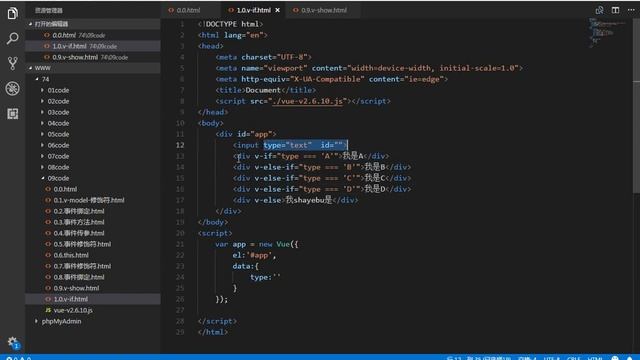Click the HTML language mode status item
Viewport: 640px width, 360px height.
click(x=594, y=358)
